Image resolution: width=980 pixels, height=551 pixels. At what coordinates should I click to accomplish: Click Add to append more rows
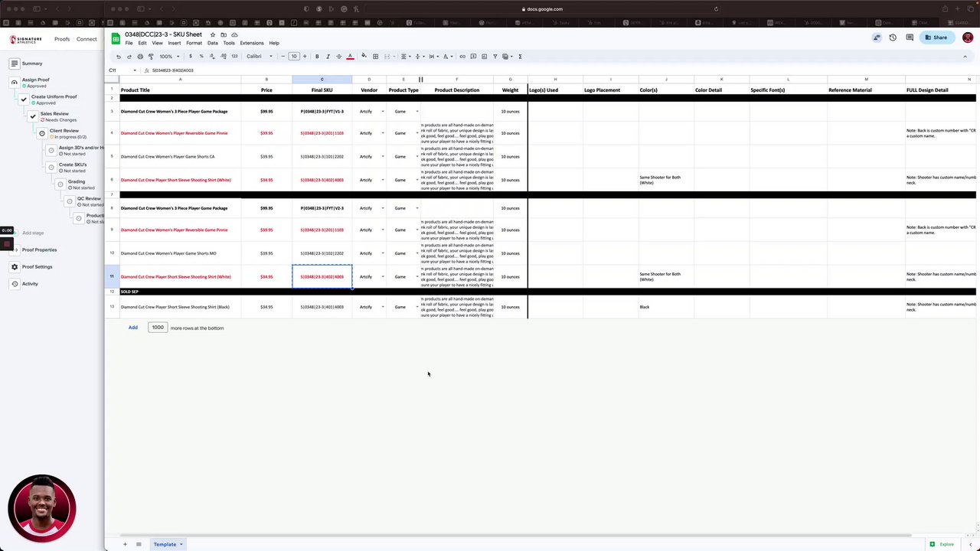[x=132, y=328]
